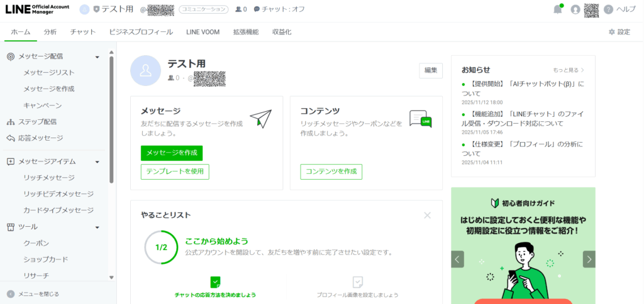Click the ここから始めよう heading
The image size is (644, 304).
217,241
